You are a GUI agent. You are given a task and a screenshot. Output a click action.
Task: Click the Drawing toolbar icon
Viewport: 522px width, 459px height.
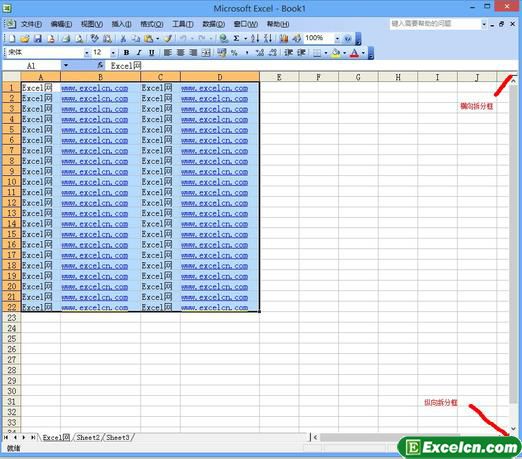(296, 39)
